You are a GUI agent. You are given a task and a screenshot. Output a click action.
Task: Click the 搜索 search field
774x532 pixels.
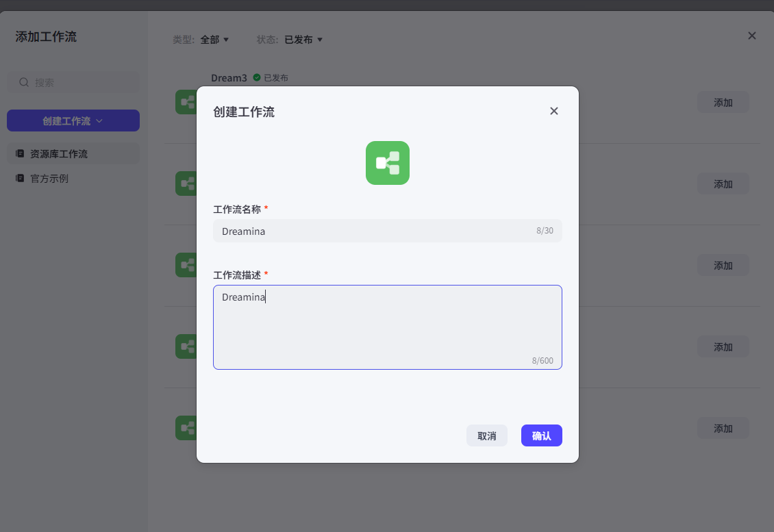tap(73, 82)
